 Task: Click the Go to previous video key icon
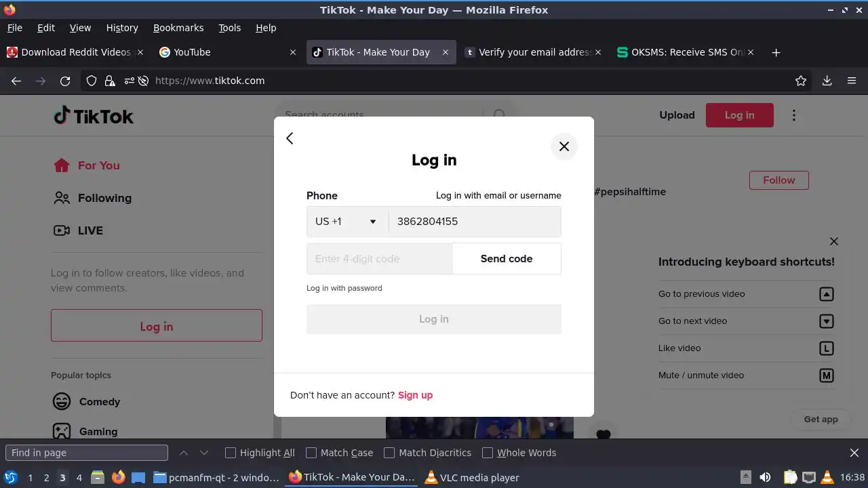[826, 294]
